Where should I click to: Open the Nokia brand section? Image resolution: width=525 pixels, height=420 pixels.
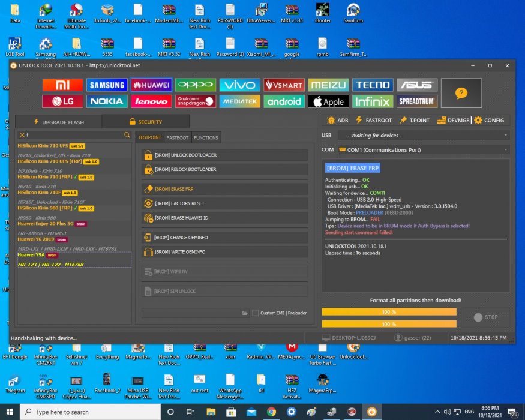(x=107, y=101)
